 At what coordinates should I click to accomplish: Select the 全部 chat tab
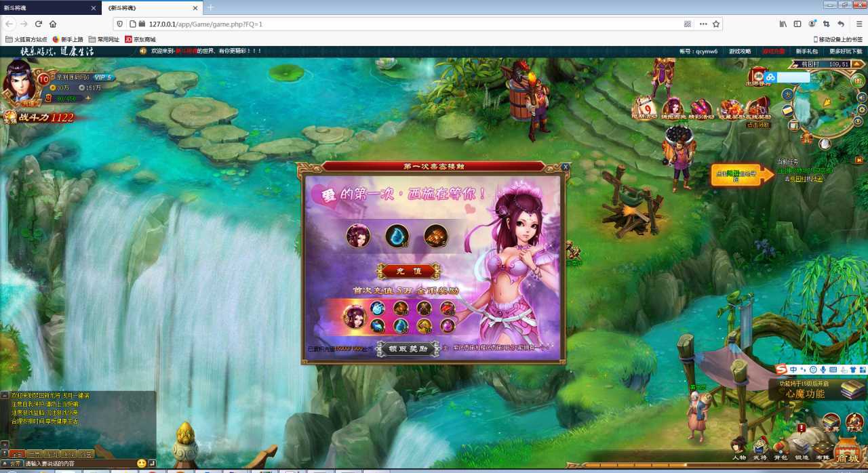(16, 454)
